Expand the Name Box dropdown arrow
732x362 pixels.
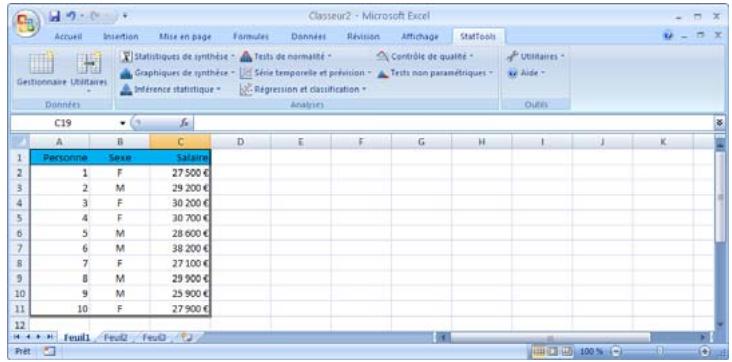point(123,124)
